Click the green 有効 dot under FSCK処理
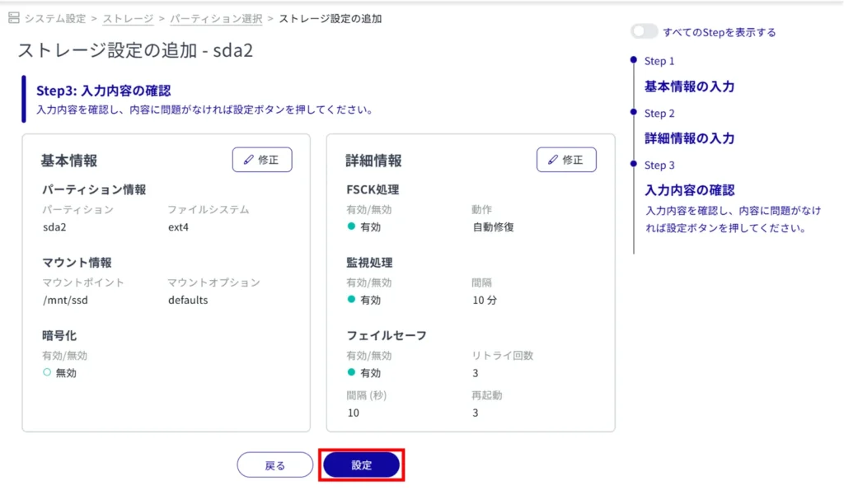 tap(351, 226)
